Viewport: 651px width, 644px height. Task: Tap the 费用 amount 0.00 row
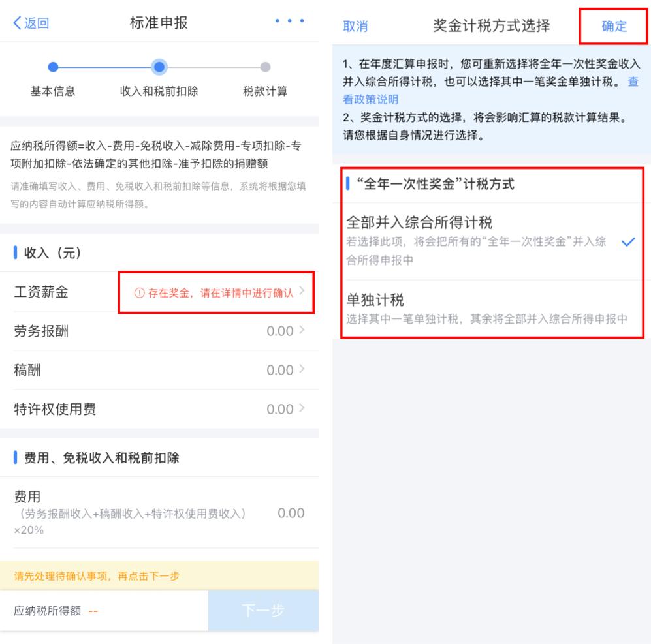tap(159, 513)
